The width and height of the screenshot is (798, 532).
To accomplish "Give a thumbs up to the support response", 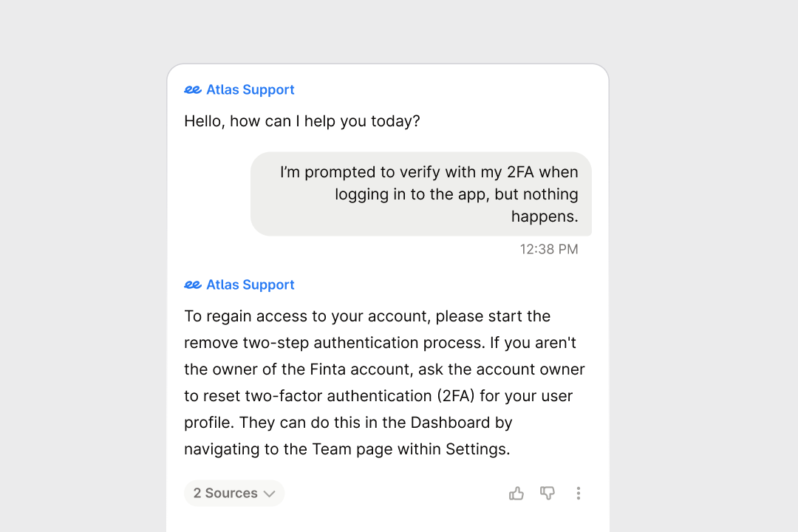I will coord(516,493).
